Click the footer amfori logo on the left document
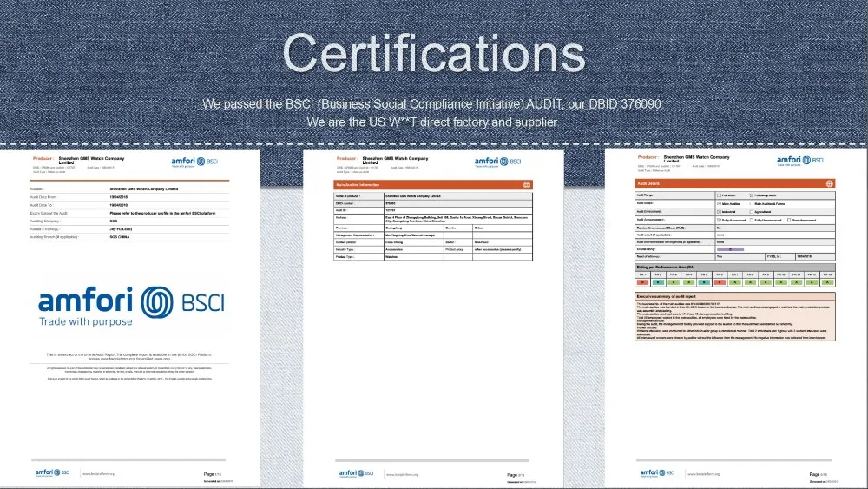The image size is (868, 489). click(x=53, y=473)
